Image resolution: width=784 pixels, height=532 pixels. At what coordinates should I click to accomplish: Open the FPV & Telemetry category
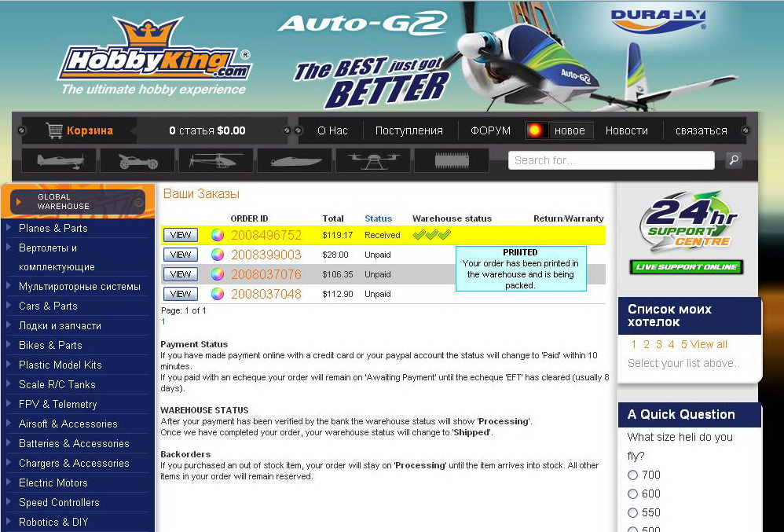coord(57,404)
